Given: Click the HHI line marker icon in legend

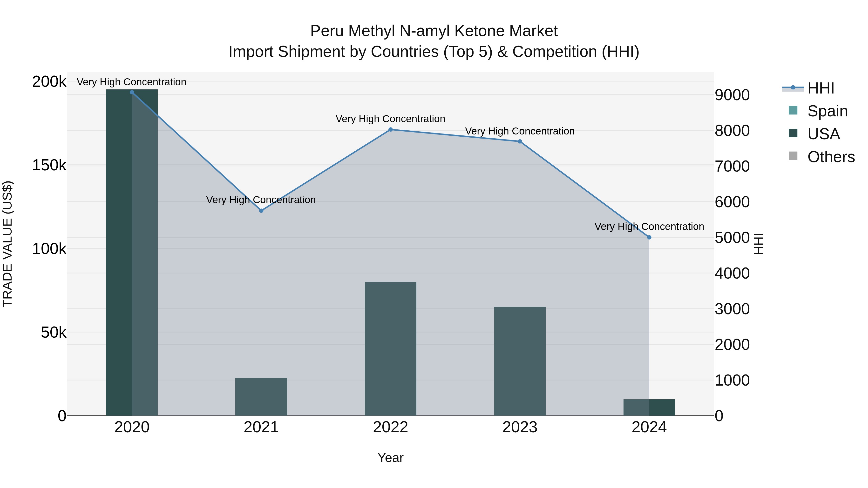Looking at the screenshot, I should tap(793, 88).
